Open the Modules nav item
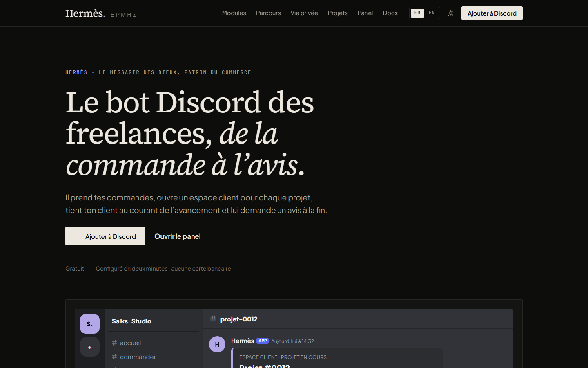 click(234, 13)
